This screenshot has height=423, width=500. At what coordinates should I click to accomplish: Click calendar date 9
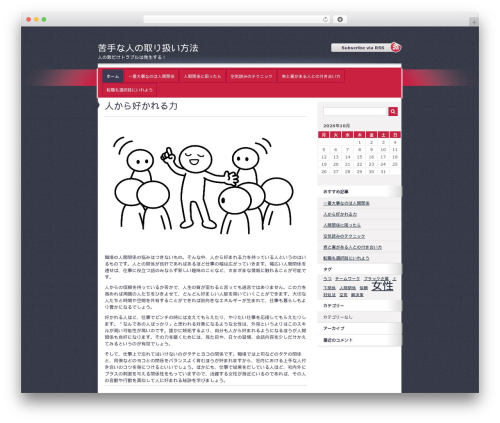pyautogui.click(x=371, y=150)
